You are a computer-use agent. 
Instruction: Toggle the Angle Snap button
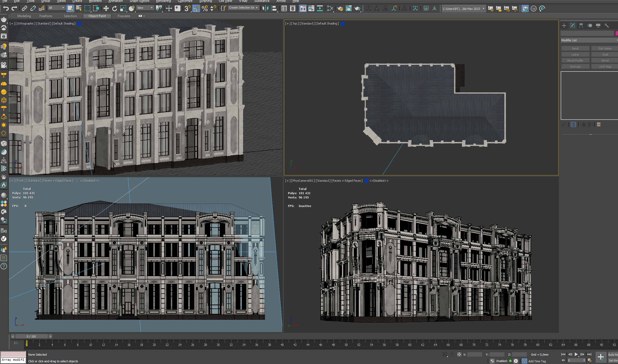(196, 8)
